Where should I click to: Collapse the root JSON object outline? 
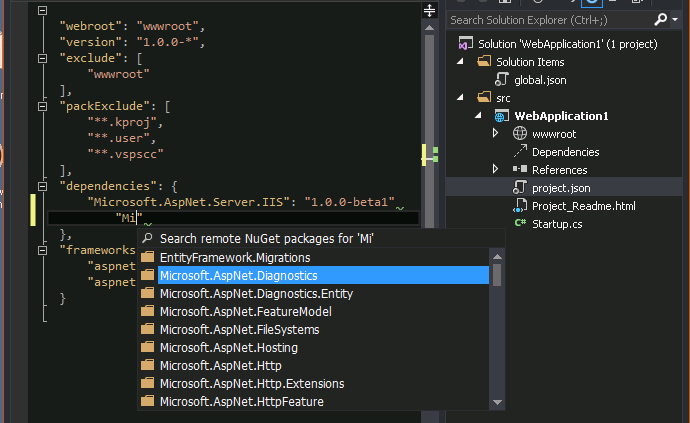coord(42,10)
